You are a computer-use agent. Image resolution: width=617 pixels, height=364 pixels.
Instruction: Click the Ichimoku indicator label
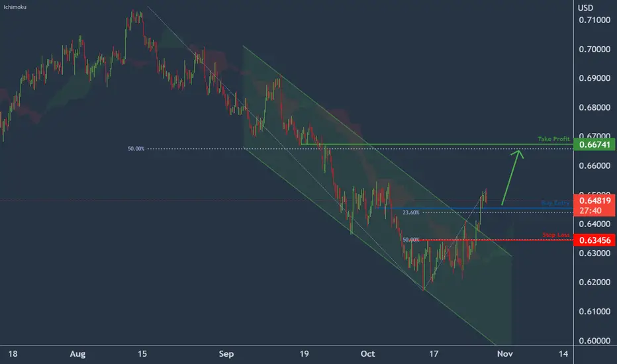point(15,7)
